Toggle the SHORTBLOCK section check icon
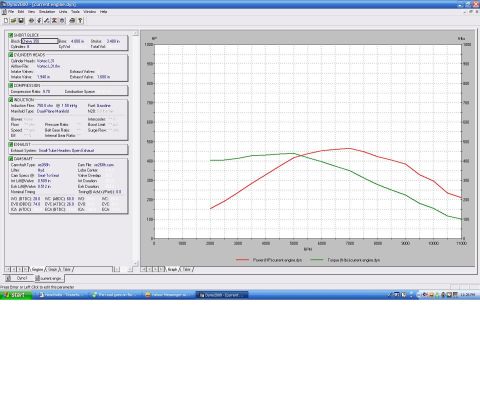This screenshot has width=480, height=415. pos(11,35)
